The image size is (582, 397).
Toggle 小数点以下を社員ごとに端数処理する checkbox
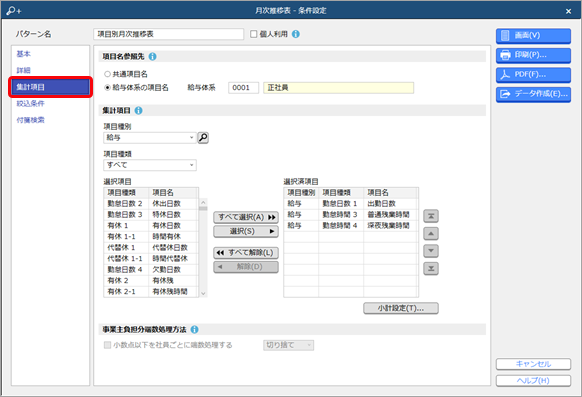(x=107, y=345)
